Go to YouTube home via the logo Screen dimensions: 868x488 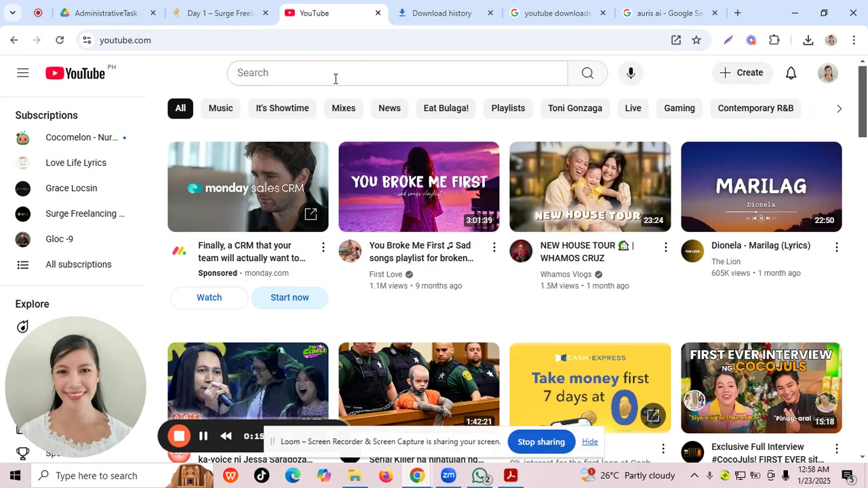75,73
